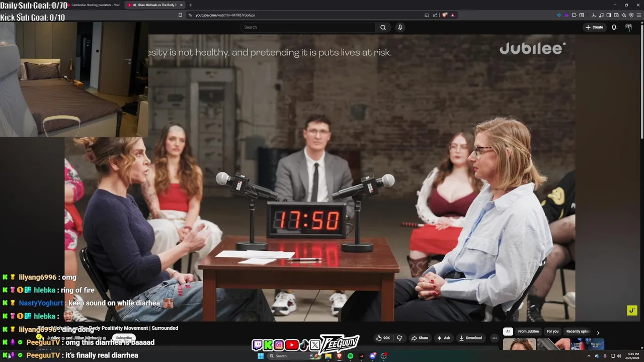Click the YouTube search magnifier button

(383, 27)
